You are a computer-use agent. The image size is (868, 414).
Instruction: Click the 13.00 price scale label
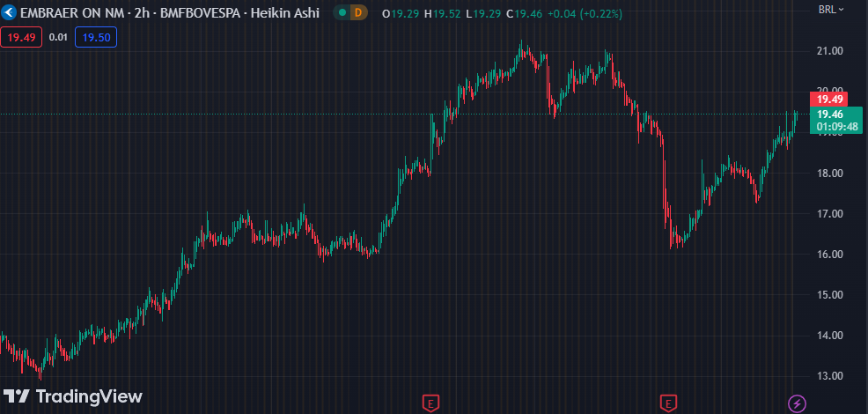click(x=830, y=376)
